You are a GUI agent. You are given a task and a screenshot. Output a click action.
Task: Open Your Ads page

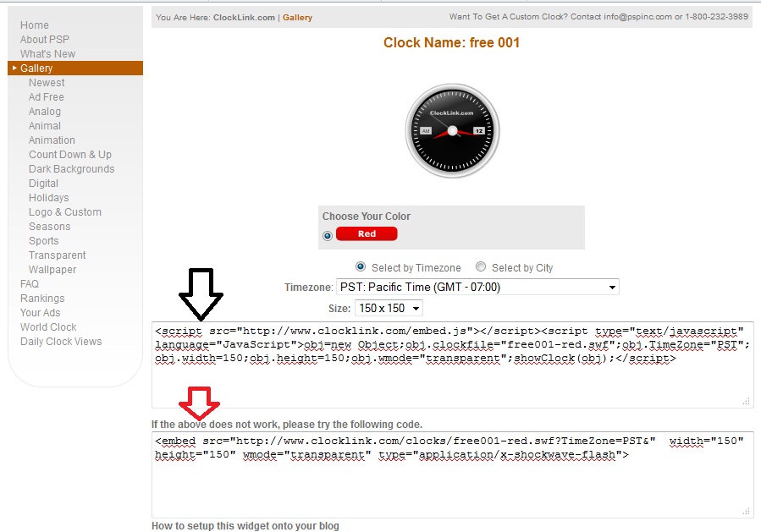(41, 313)
